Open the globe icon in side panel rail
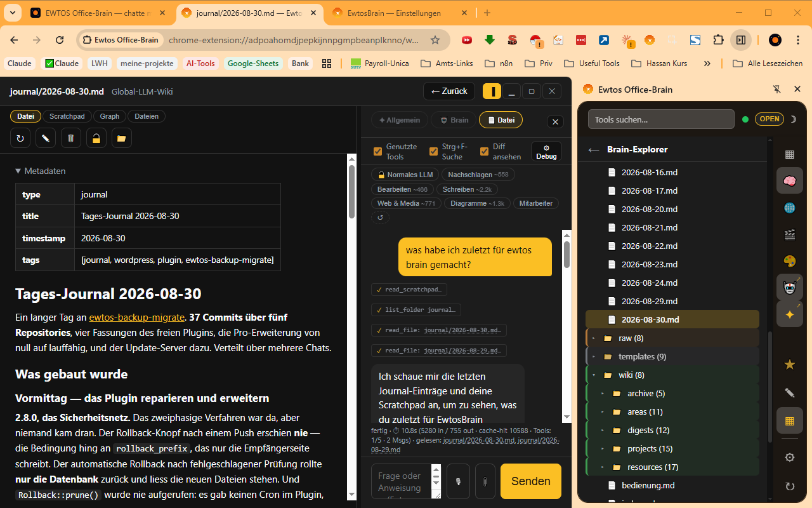This screenshot has width=812, height=508. coord(790,208)
